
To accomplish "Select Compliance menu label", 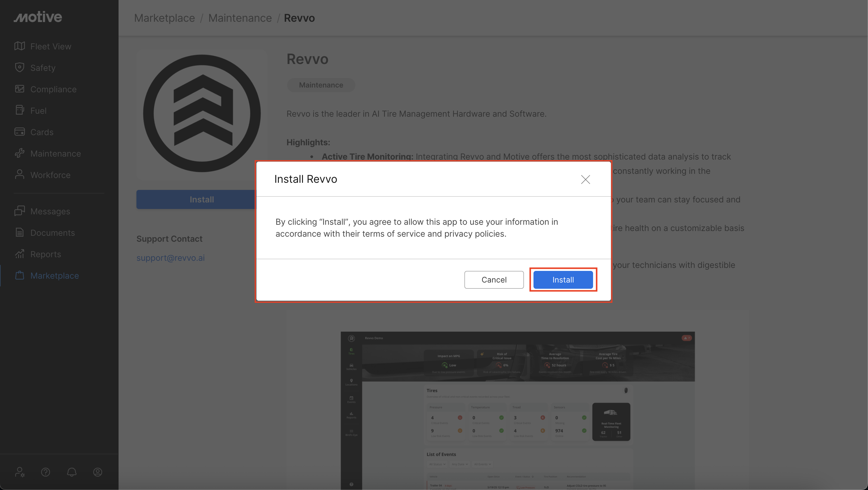I will (54, 89).
